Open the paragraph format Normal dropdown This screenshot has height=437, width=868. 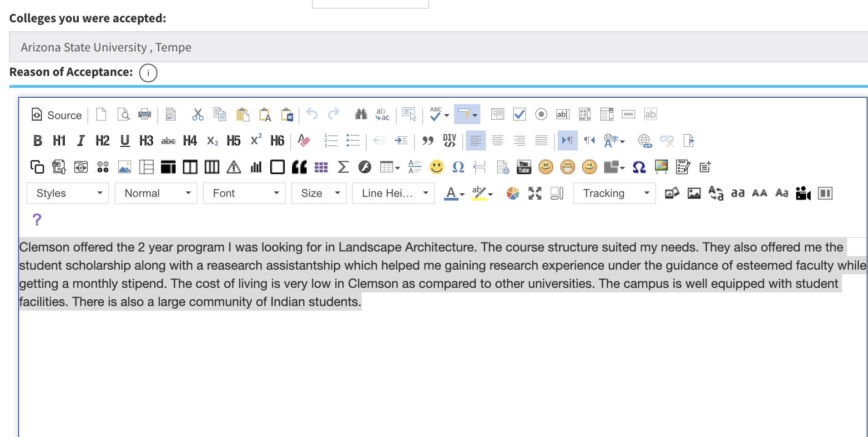coord(156,193)
